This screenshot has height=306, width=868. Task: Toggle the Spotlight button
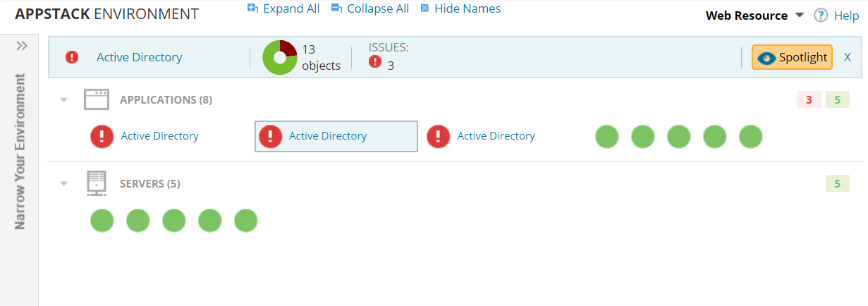pos(792,57)
